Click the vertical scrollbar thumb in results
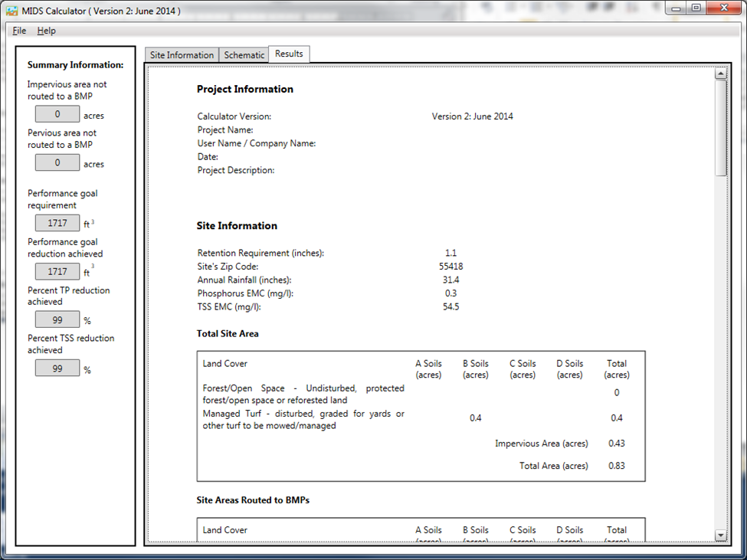 [720, 126]
